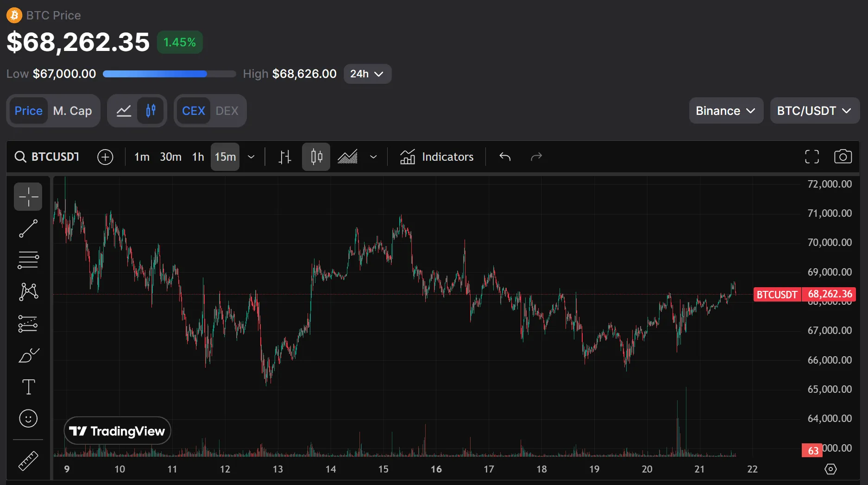The height and width of the screenshot is (485, 868).
Task: Select the trend line drawing tool
Action: pos(28,228)
